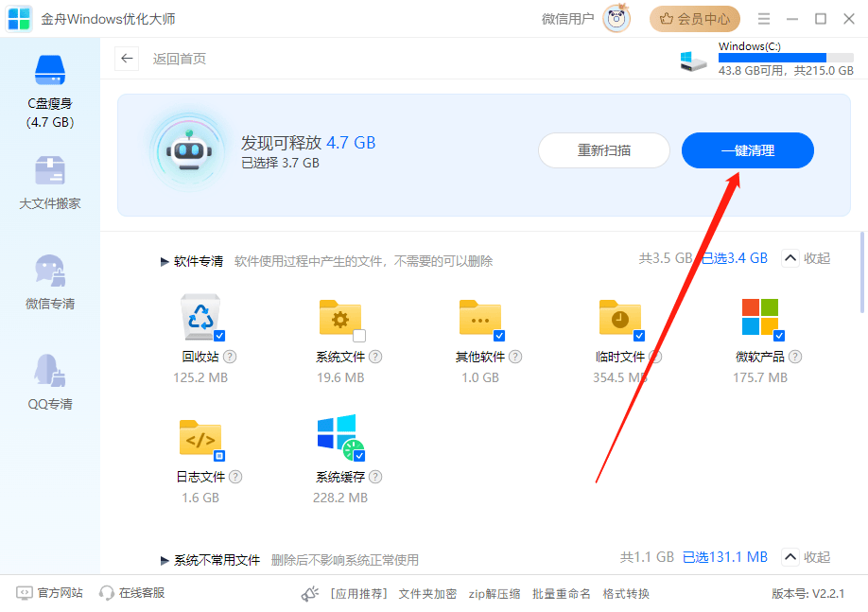
Task: Open help tooltip for 系统缓存
Action: point(375,477)
